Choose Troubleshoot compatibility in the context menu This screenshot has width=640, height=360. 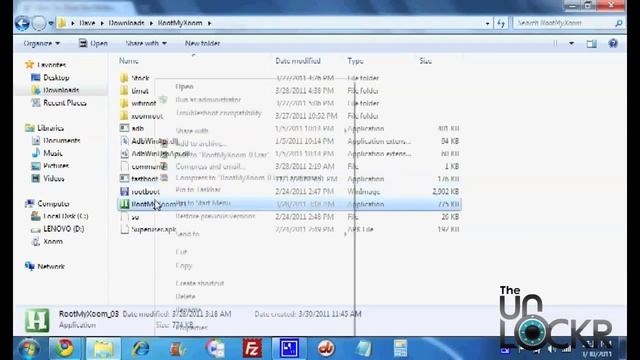[x=218, y=113]
